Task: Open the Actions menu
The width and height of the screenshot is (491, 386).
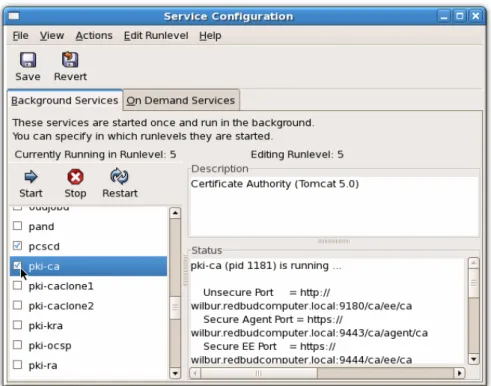Action: point(94,36)
